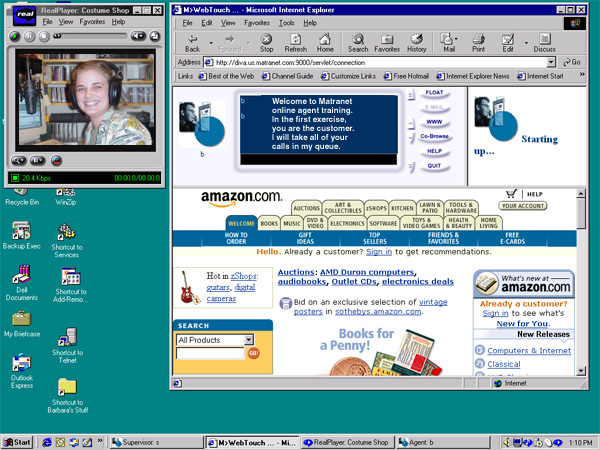The width and height of the screenshot is (600, 450).
Task: Click the page scrollbar down arrow
Action: pos(581,370)
